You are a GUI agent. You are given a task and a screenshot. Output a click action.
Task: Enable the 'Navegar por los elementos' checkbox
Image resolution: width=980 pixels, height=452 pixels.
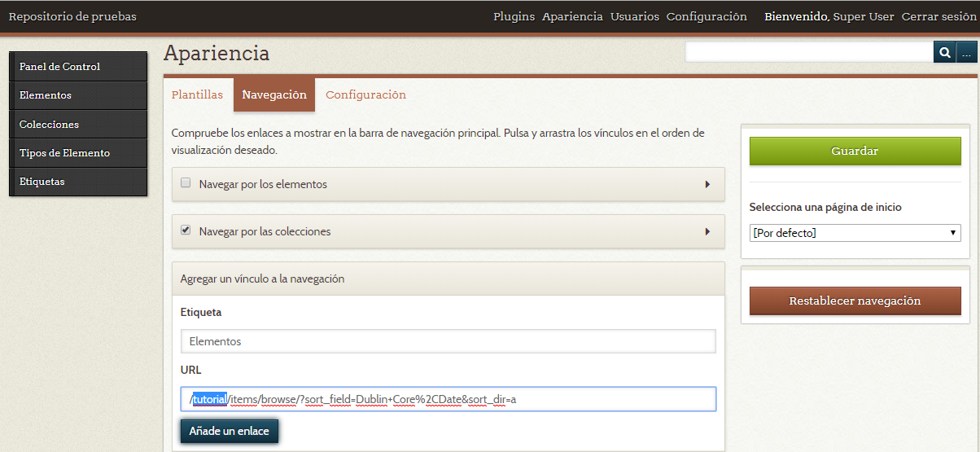pyautogui.click(x=186, y=183)
